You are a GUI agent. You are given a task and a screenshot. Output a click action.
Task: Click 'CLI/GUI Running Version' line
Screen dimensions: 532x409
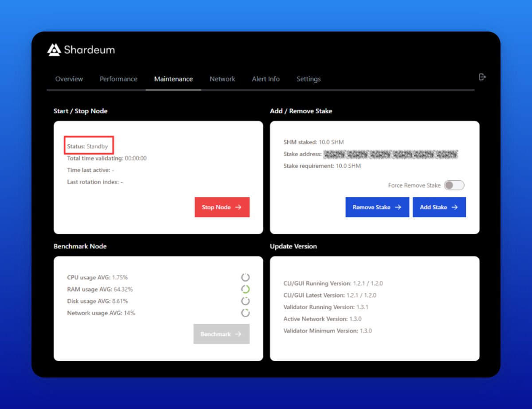(333, 283)
